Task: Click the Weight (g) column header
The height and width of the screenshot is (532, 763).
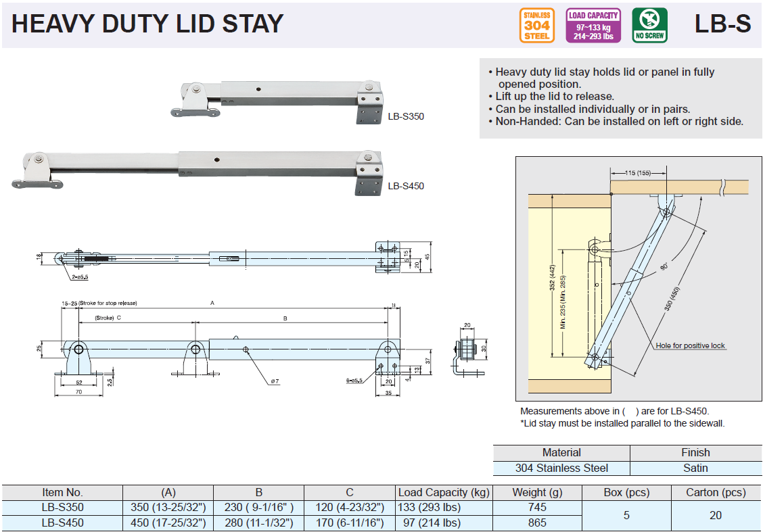Action: [x=537, y=492]
